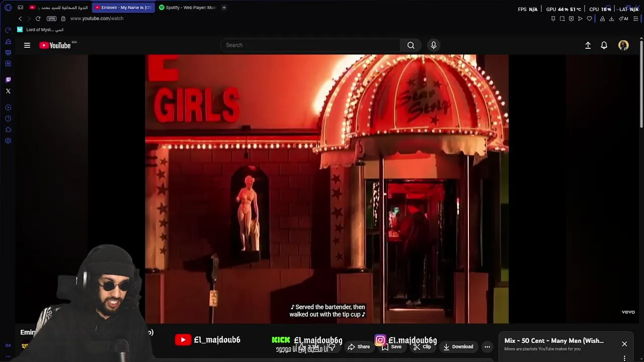The image size is (644, 362).
Task: Click the CPU 16% stat in HUD
Action: tap(600, 9)
